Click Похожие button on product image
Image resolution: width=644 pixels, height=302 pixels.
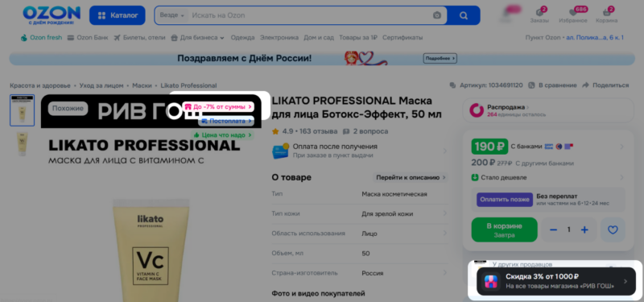point(68,109)
